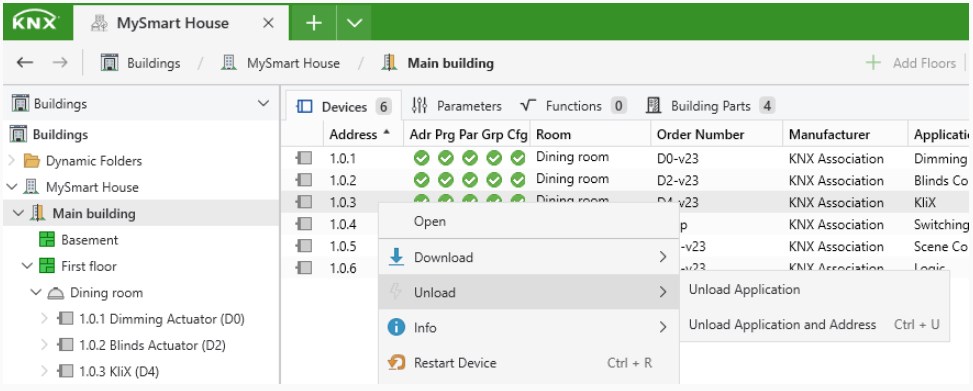973x391 pixels.
Task: Click the blue Info circle icon
Action: tap(396, 327)
